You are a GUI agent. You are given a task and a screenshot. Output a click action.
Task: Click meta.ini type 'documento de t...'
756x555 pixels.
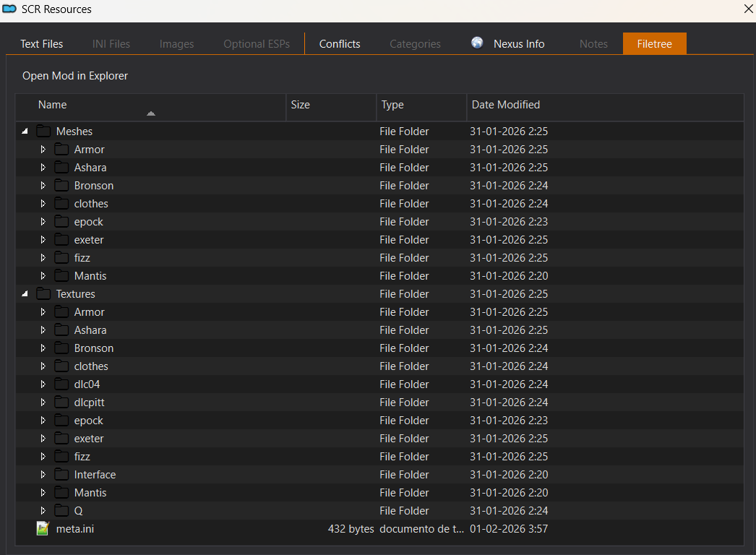pyautogui.click(x=421, y=529)
